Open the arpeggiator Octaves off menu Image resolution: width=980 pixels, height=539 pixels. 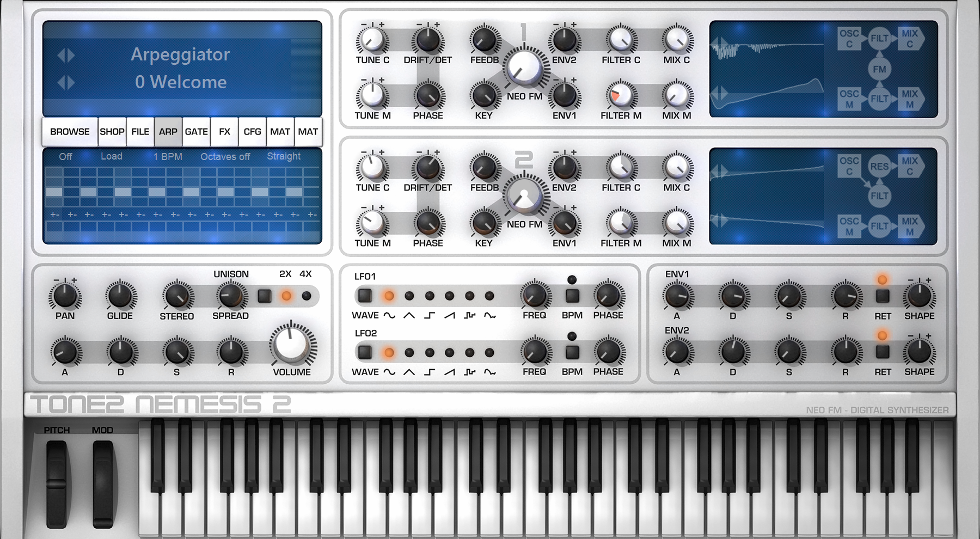click(x=225, y=157)
